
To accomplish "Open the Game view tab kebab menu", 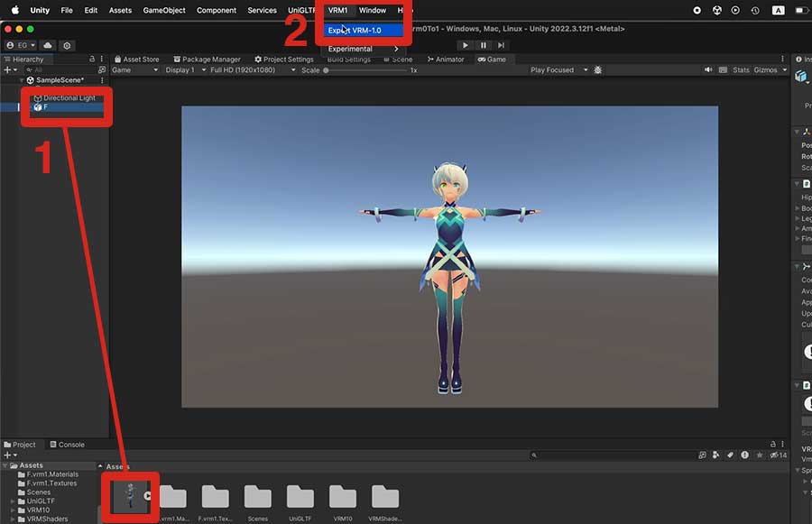I will (x=782, y=59).
